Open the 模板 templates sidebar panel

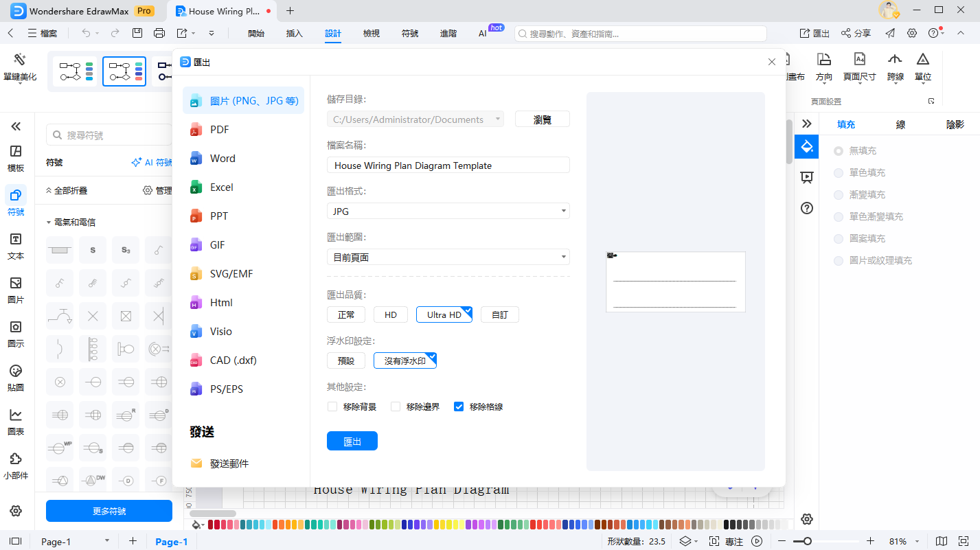[x=16, y=158]
